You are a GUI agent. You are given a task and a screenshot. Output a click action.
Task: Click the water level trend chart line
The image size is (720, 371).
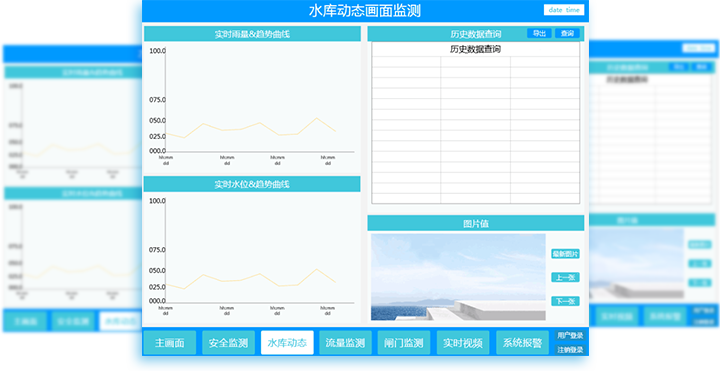[x=250, y=279]
